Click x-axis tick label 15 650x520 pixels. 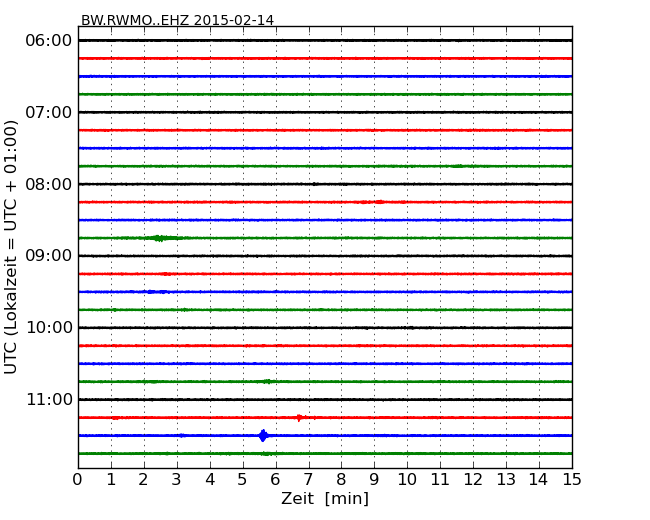[x=572, y=480]
